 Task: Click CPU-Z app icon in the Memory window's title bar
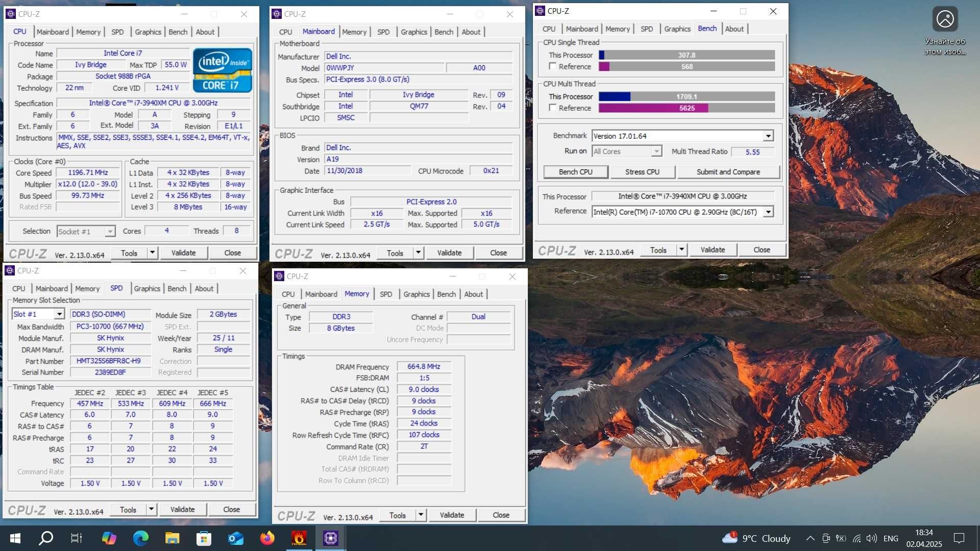(279, 277)
